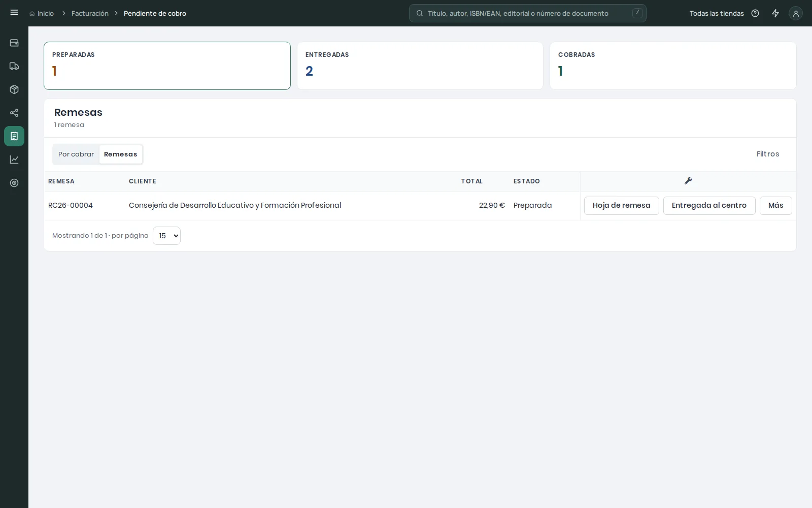Open Todas las tiendas store selector
Screen dimensions: 812x508
717,13
